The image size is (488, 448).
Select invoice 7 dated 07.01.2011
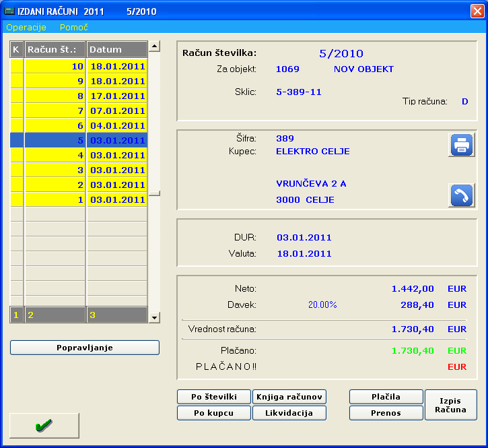click(85, 111)
